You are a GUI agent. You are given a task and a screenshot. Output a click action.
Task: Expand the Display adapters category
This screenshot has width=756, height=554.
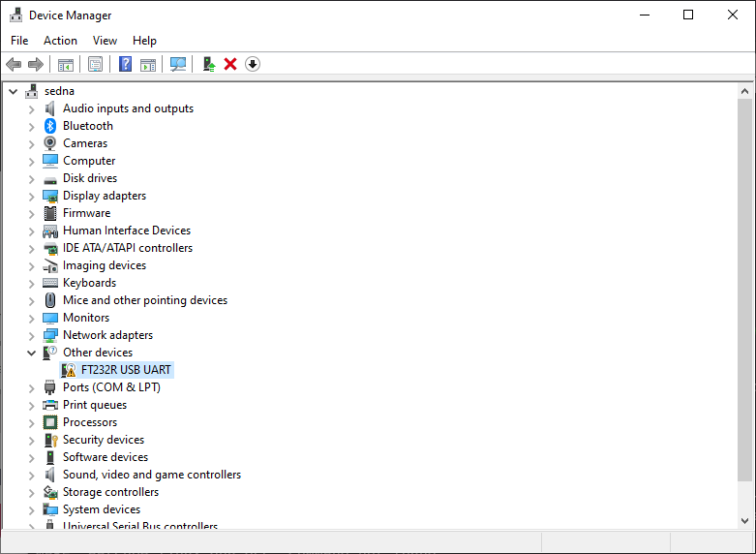31,197
